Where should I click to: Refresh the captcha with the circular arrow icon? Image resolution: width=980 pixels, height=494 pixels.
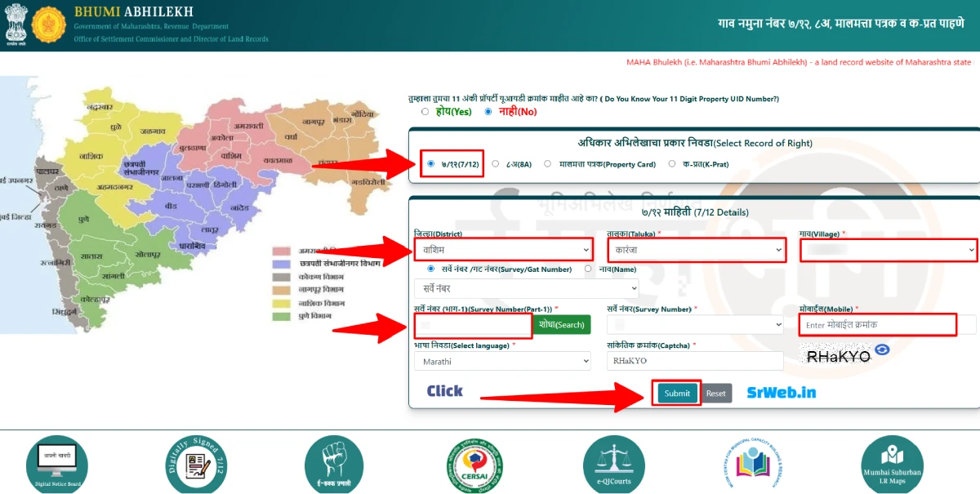pyautogui.click(x=883, y=349)
